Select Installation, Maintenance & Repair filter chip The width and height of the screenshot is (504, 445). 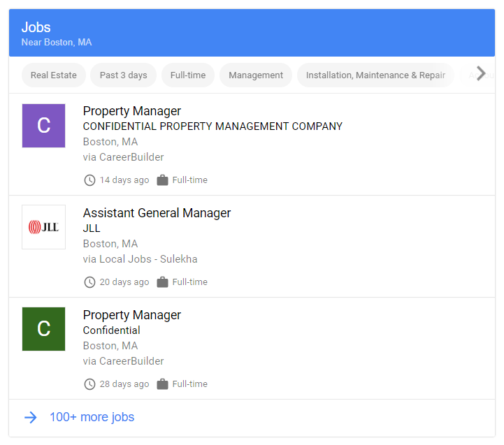(375, 75)
